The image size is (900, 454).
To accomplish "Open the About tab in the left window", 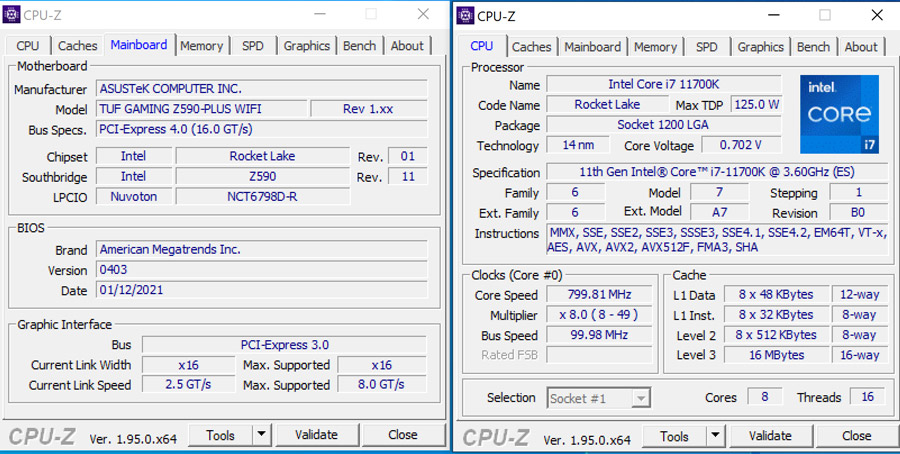I will 407,46.
